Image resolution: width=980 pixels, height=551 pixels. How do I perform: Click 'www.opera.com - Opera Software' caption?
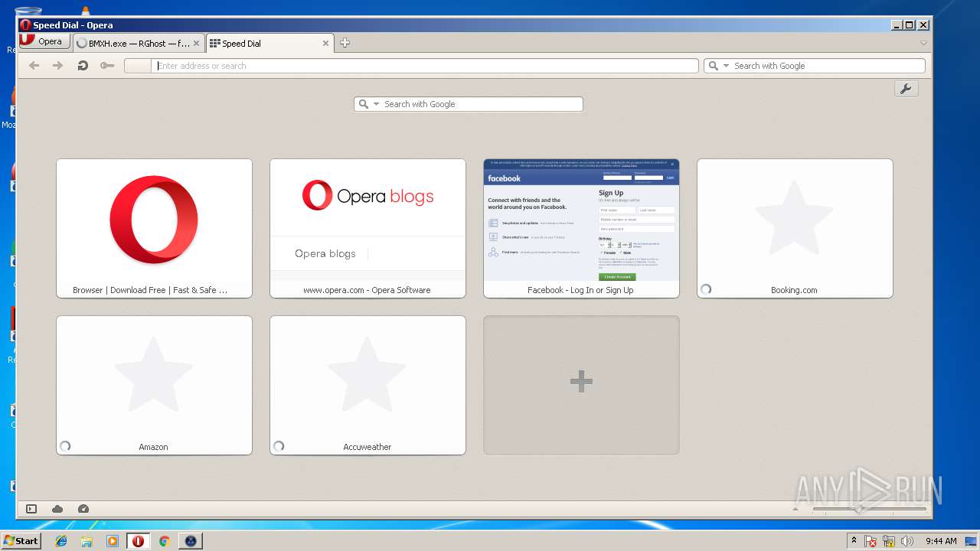coord(367,290)
